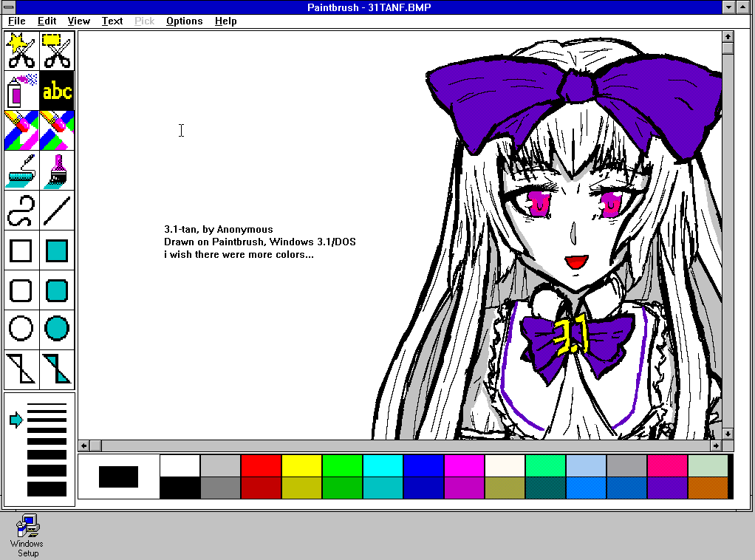
Task: Pick the dark purple color swatch
Action: 667,488
